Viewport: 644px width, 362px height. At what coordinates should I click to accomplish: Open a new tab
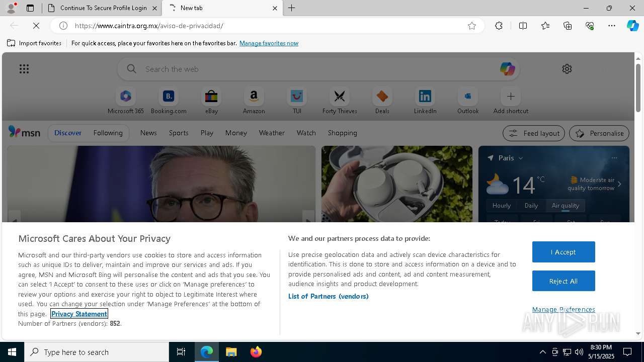[292, 8]
